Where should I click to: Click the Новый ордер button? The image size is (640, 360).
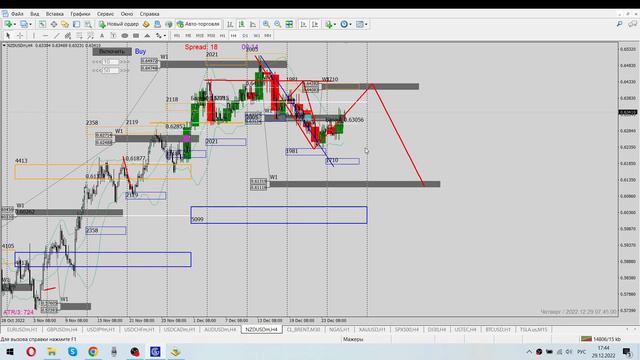(x=119, y=24)
